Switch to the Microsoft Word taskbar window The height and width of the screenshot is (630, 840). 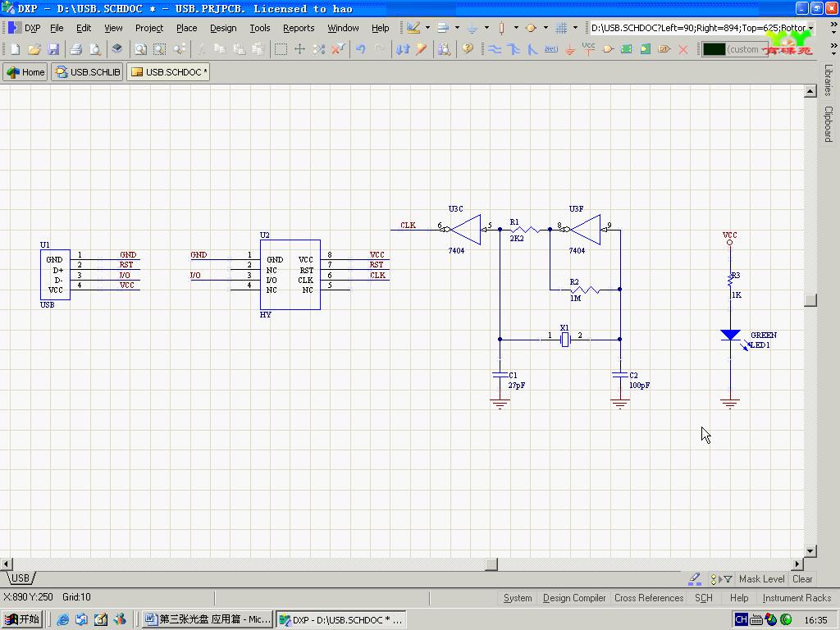click(x=208, y=619)
